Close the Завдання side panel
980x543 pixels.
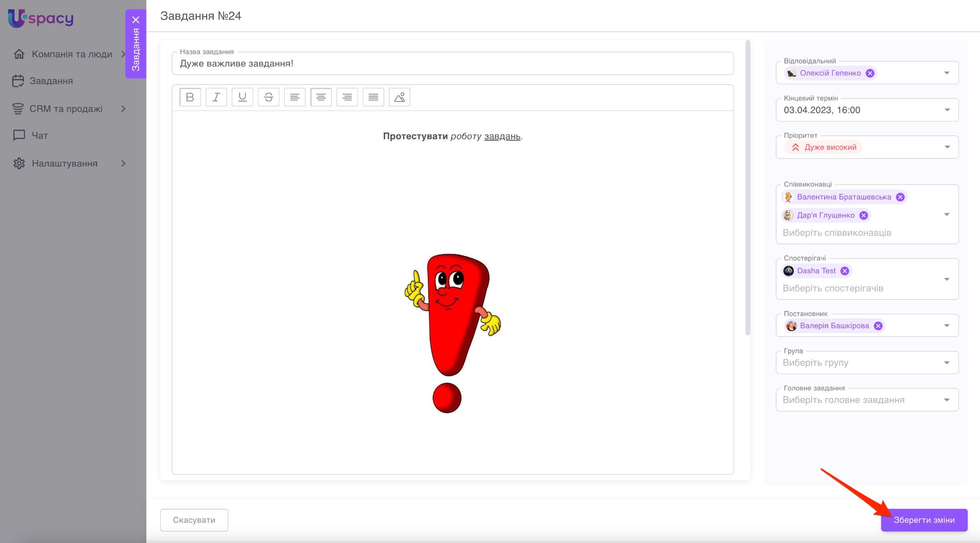click(136, 20)
